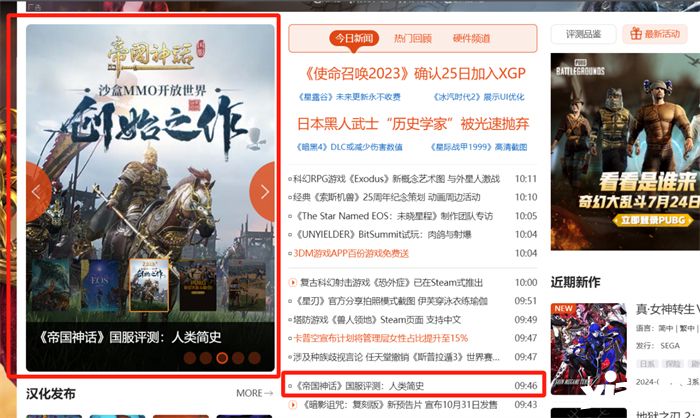The width and height of the screenshot is (700, 418).
Task: Open news 《帝国神话》国服评测 in the list
Action: [x=360, y=386]
